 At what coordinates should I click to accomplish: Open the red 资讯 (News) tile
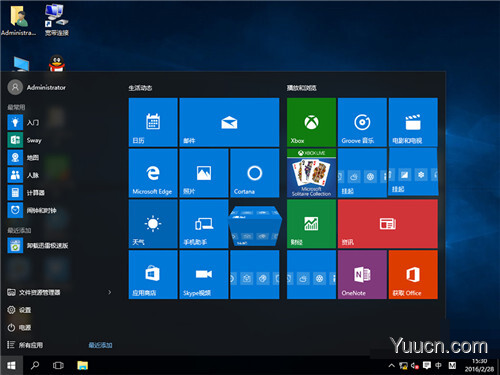point(388,224)
